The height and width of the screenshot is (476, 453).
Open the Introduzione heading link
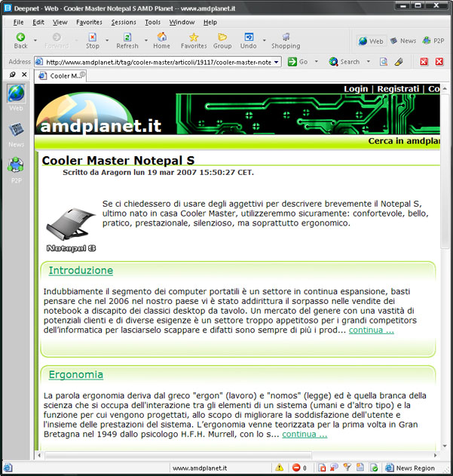click(x=81, y=270)
